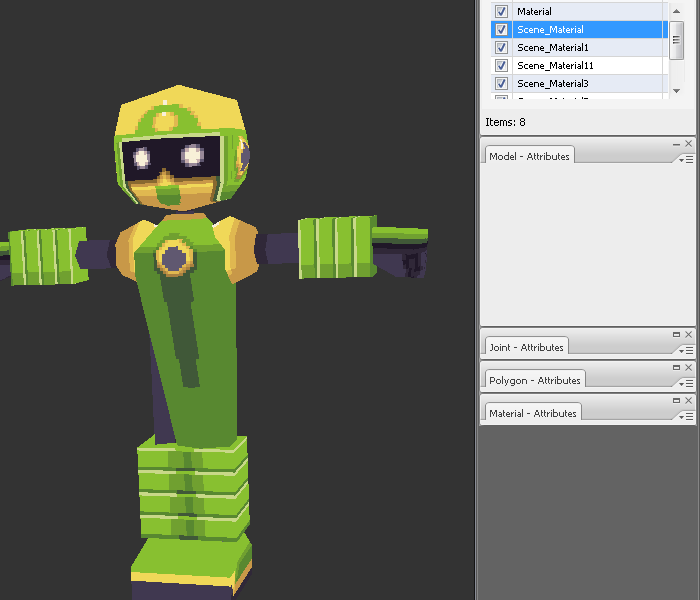Minimize the Model - Attributes panel

[676, 144]
